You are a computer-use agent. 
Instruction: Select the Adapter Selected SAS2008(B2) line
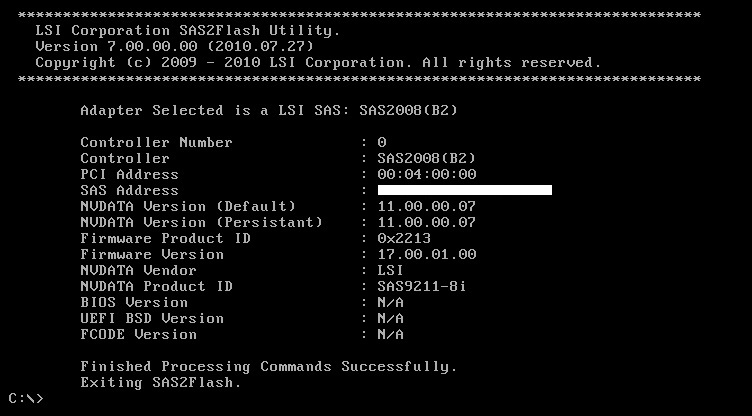(269, 110)
